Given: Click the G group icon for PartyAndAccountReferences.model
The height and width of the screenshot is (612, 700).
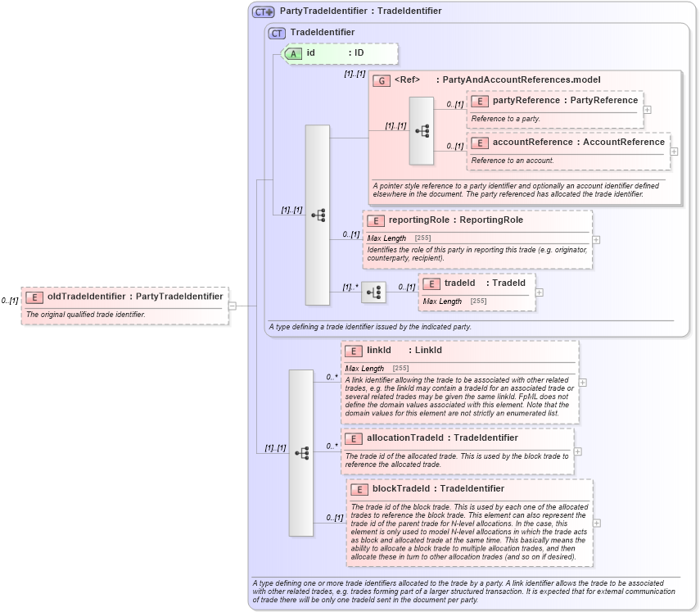Looking at the screenshot, I should (382, 81).
